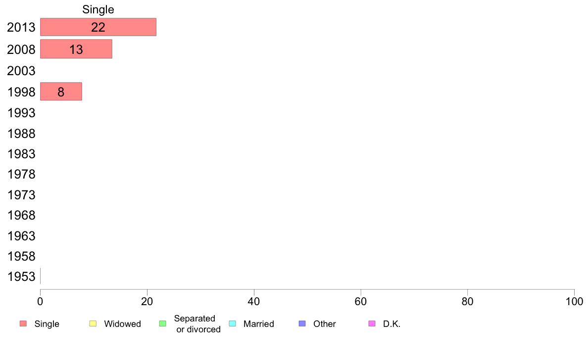Click the green Separated or divorced swatch
The image size is (588, 364).
tap(163, 323)
